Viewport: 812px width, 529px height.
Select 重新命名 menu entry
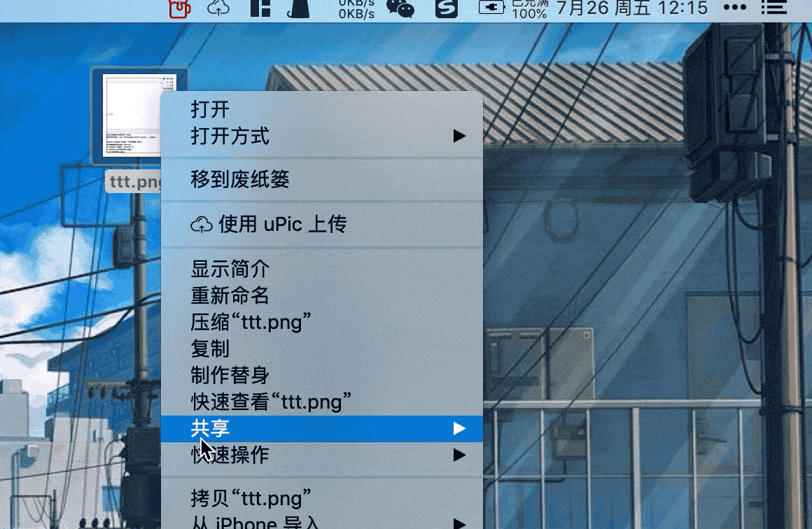[x=321, y=295]
